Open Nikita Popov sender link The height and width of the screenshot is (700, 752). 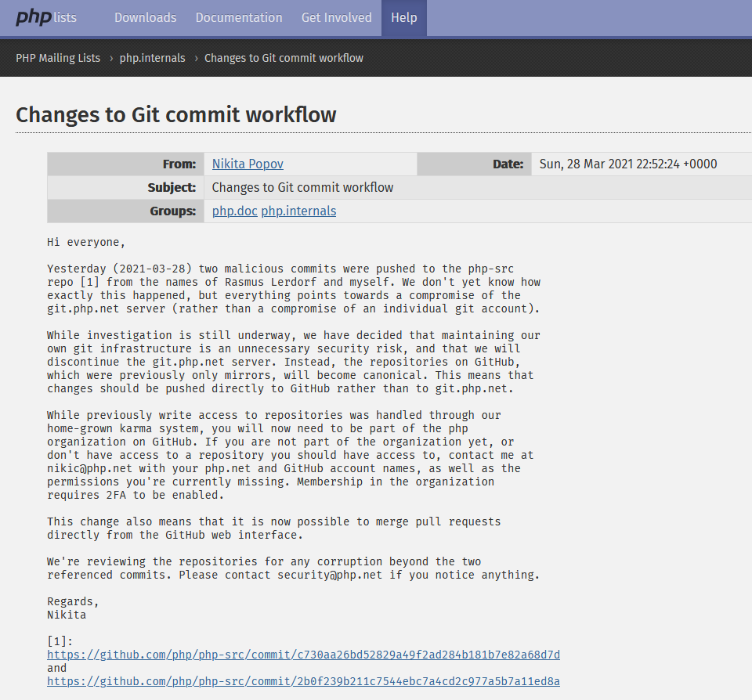tap(248, 164)
